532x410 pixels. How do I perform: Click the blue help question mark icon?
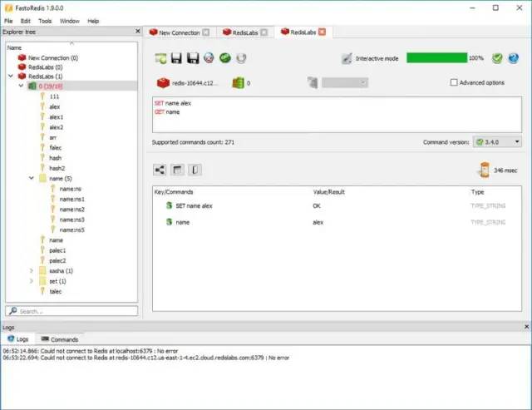[x=514, y=58]
